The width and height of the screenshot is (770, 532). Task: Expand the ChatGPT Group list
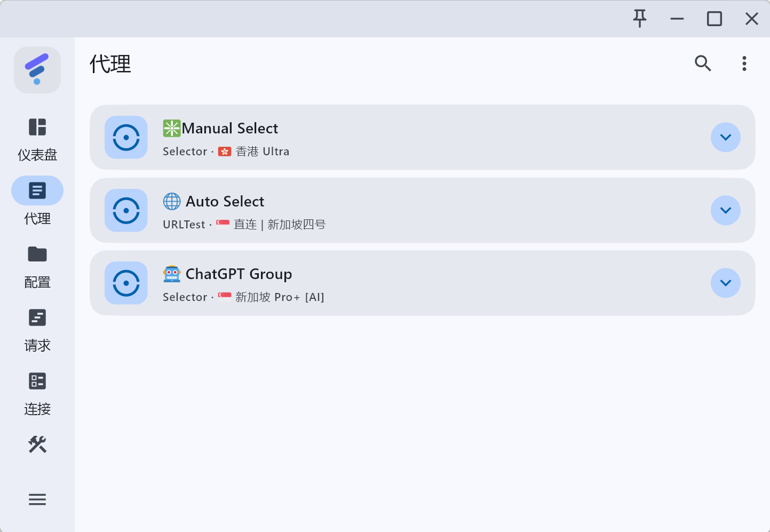tap(725, 283)
